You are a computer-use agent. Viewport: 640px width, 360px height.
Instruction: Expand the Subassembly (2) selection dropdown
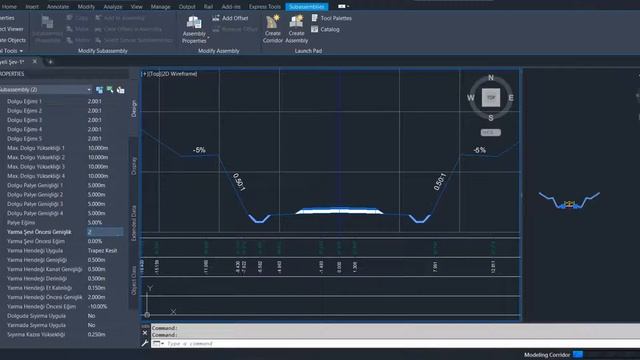pyautogui.click(x=89, y=90)
